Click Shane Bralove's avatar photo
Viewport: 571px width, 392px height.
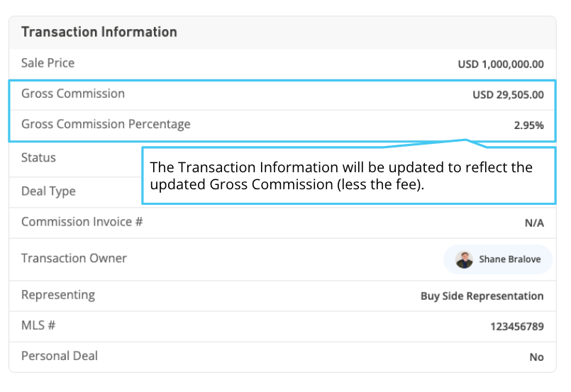[464, 259]
